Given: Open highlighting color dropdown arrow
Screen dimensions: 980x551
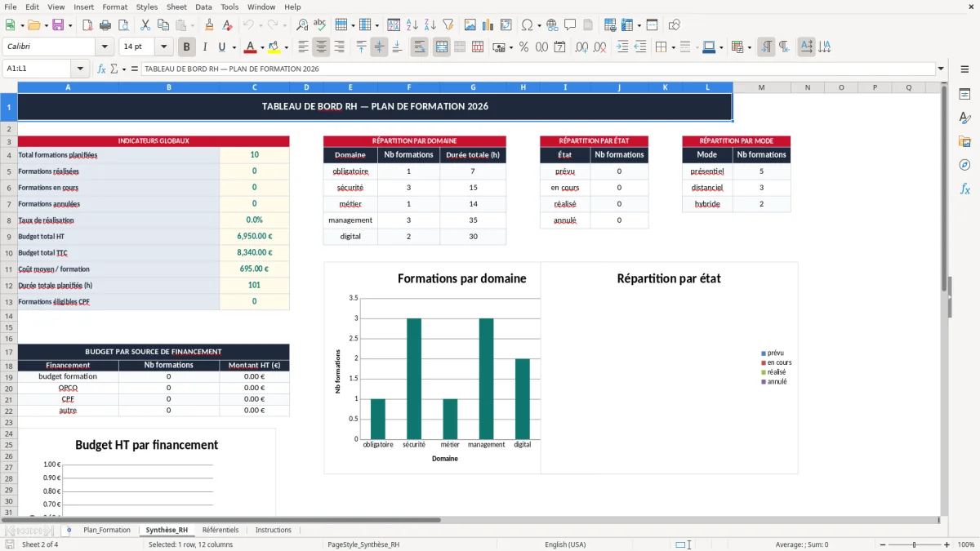Looking at the screenshot, I should [x=286, y=47].
